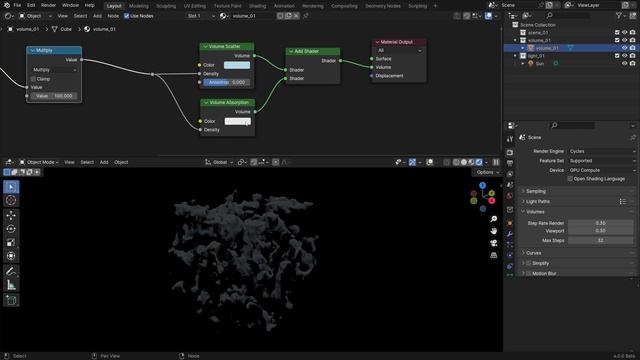Click the viewport zoom magnifier icon
Viewport: 640px width, 360px height.
493,219
